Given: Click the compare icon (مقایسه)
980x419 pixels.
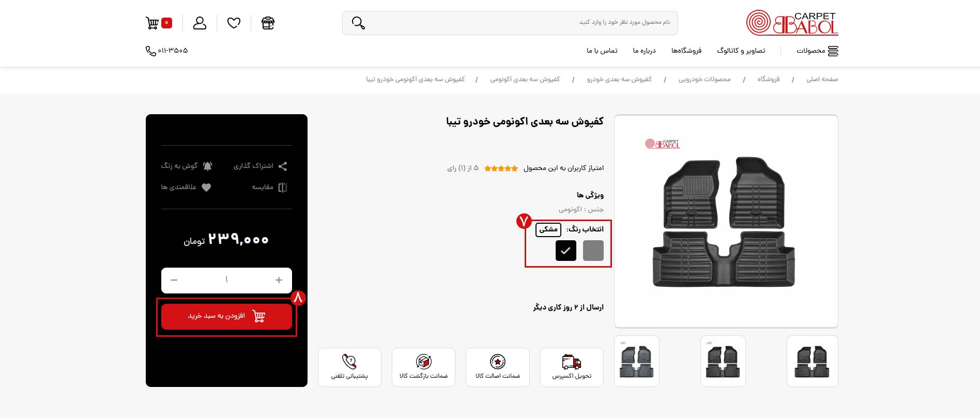Looking at the screenshot, I should click(282, 188).
